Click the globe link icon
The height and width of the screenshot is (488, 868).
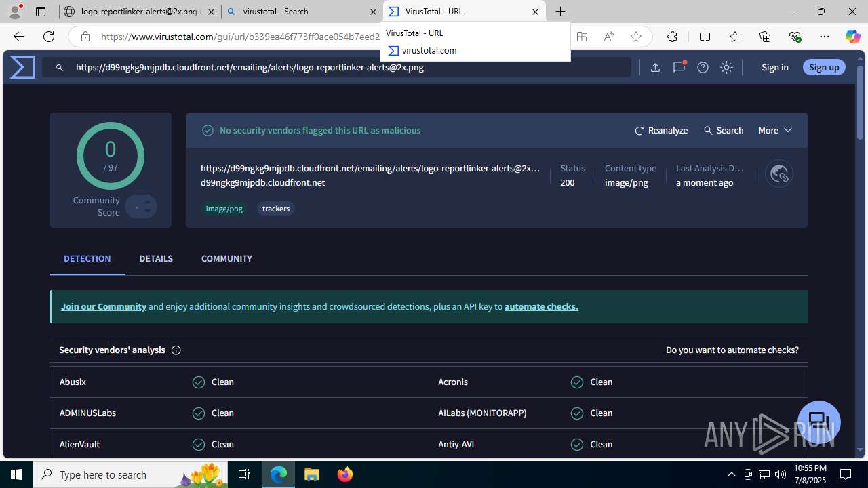click(779, 174)
